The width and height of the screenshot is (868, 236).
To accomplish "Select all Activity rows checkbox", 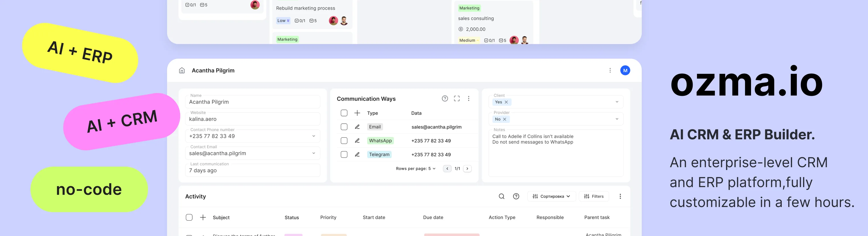I will click(189, 218).
